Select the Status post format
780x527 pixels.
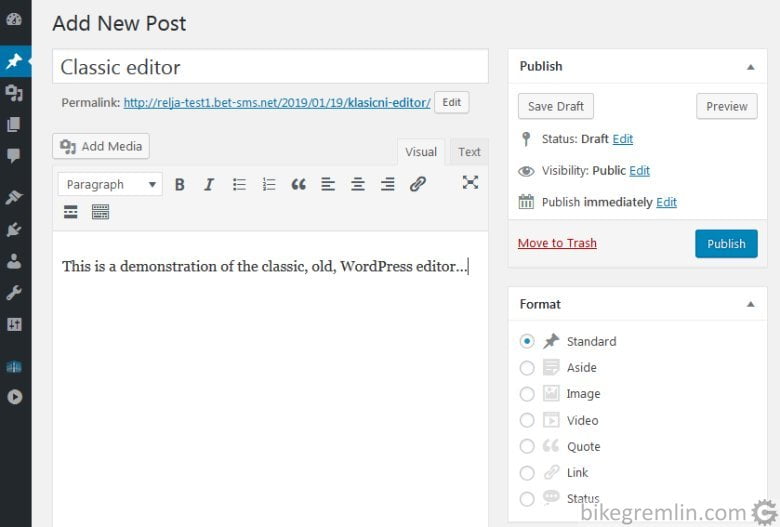pos(527,499)
